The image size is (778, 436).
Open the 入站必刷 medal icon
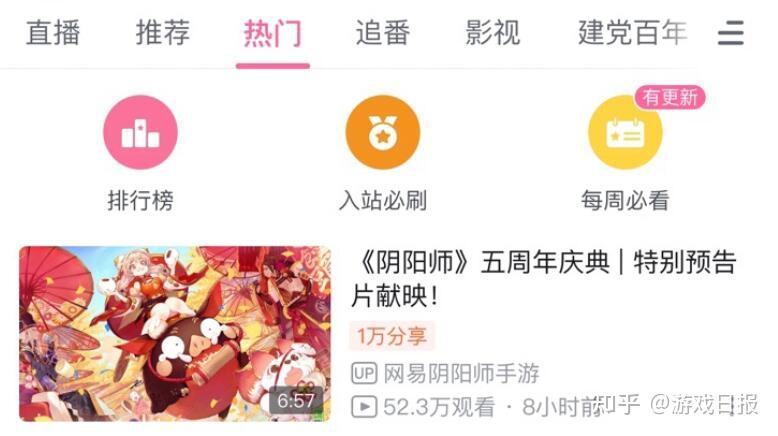tap(383, 132)
